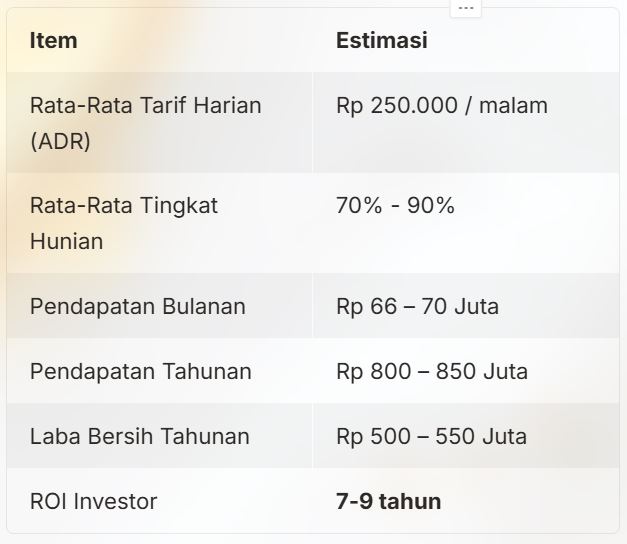Click the "Estimasi" column header
This screenshot has width=627, height=544.
pyautogui.click(x=381, y=41)
